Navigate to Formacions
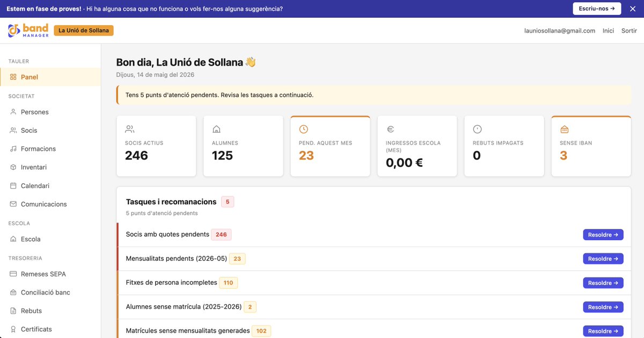Image resolution: width=644 pixels, height=338 pixels. tap(50, 149)
